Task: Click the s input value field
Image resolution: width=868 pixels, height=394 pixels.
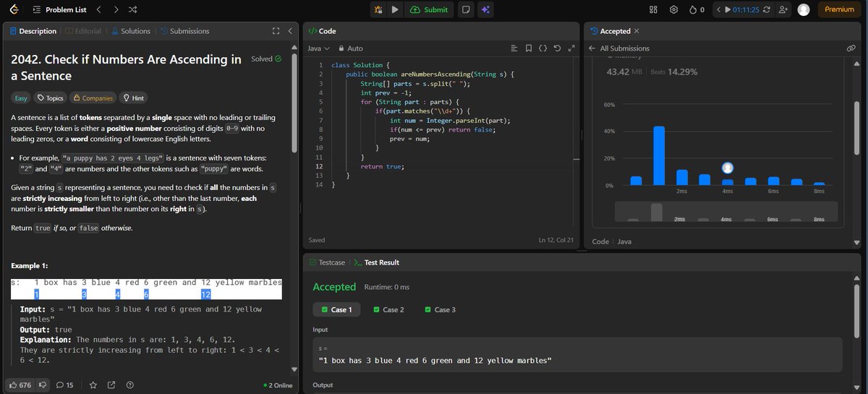Action: [x=577, y=354]
